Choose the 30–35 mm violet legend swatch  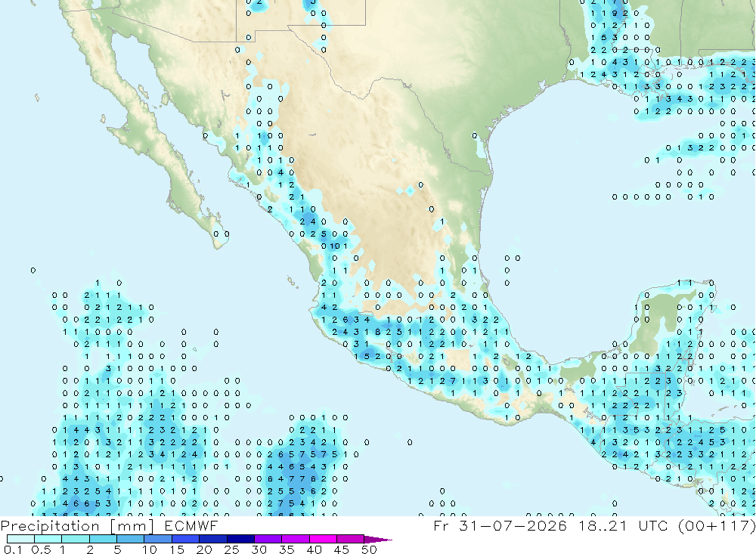268,539
